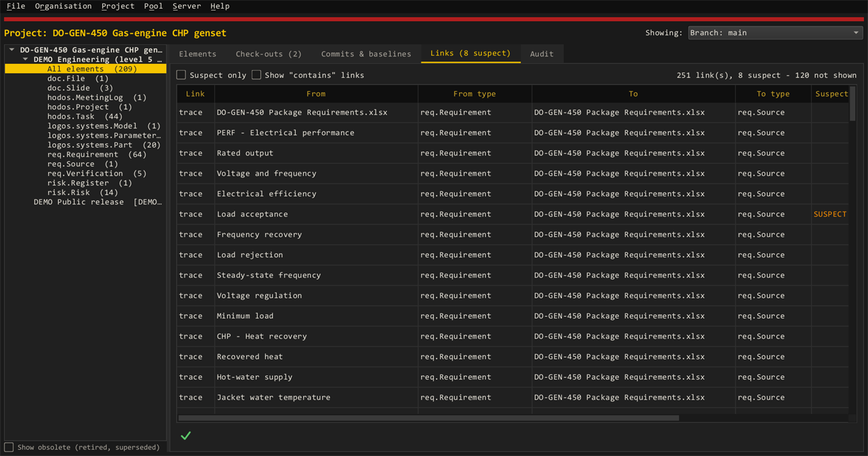This screenshot has width=868, height=456.
Task: Select risk.Register (1) tree item
Action: (x=90, y=183)
